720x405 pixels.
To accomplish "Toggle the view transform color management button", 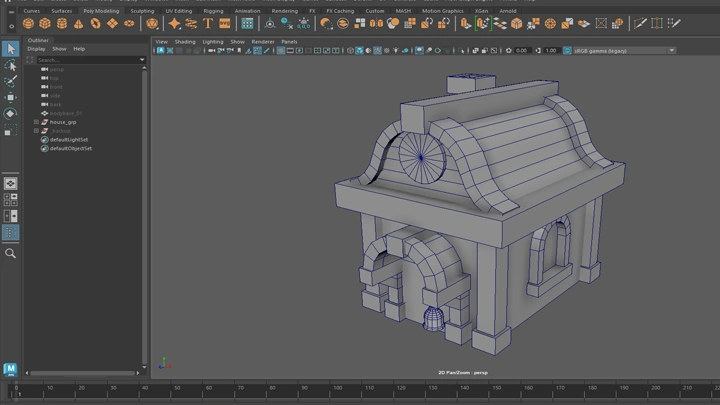I will [567, 51].
